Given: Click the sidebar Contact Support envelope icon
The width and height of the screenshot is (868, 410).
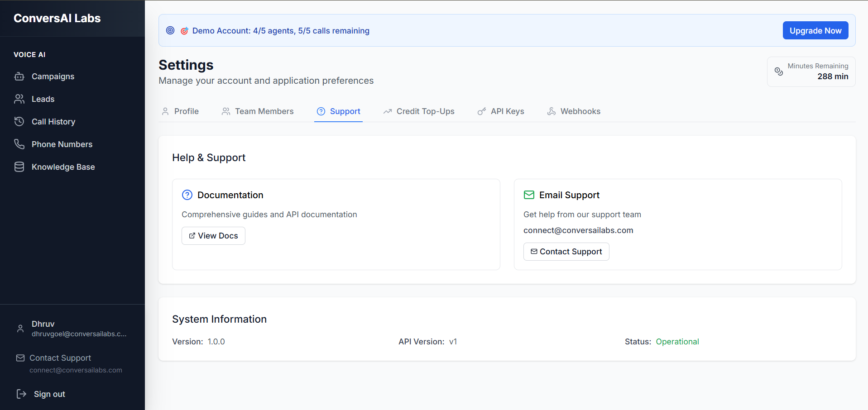Looking at the screenshot, I should pyautogui.click(x=20, y=358).
